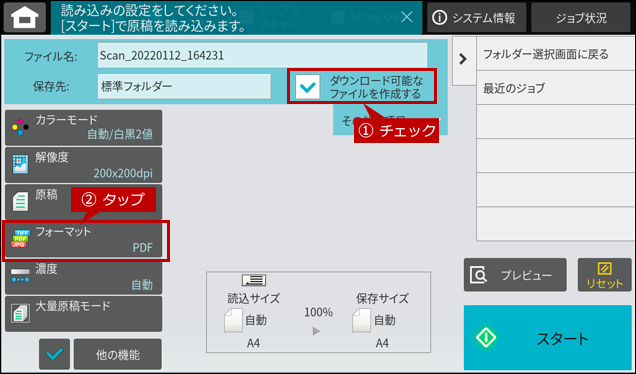Open 最近のジョブ entry
Viewport: 636px width, 374px height.
click(556, 88)
